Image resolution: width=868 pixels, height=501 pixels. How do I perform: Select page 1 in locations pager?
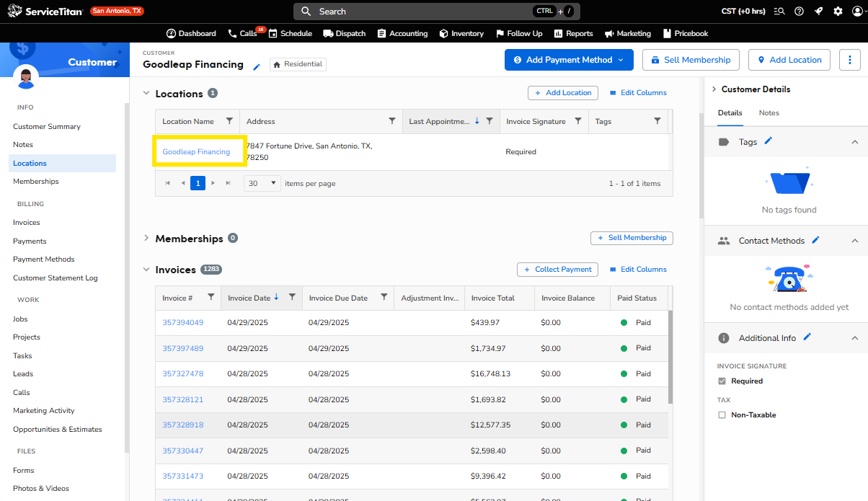198,183
